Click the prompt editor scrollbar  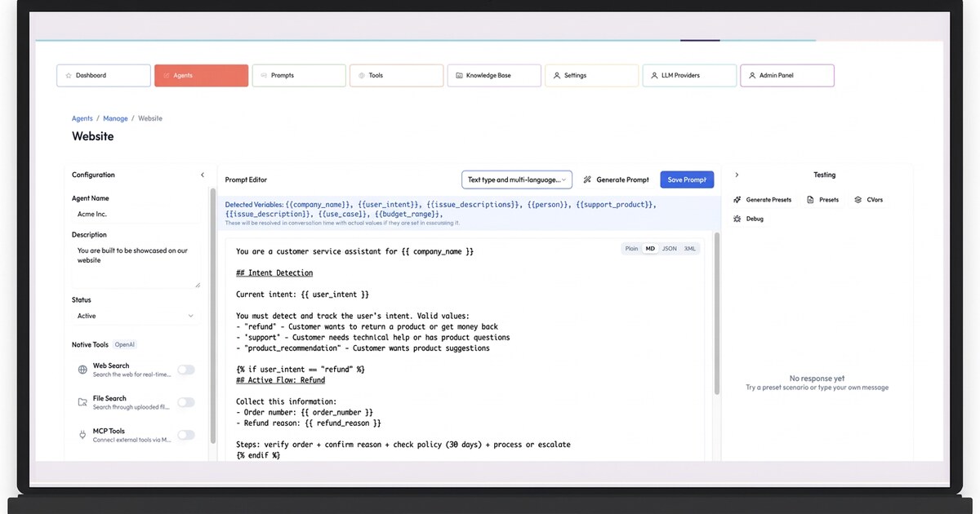tap(717, 314)
